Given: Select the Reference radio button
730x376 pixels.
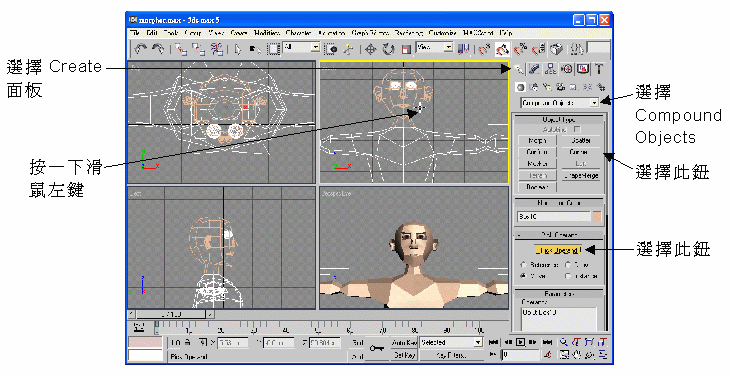Looking at the screenshot, I should pyautogui.click(x=523, y=265).
